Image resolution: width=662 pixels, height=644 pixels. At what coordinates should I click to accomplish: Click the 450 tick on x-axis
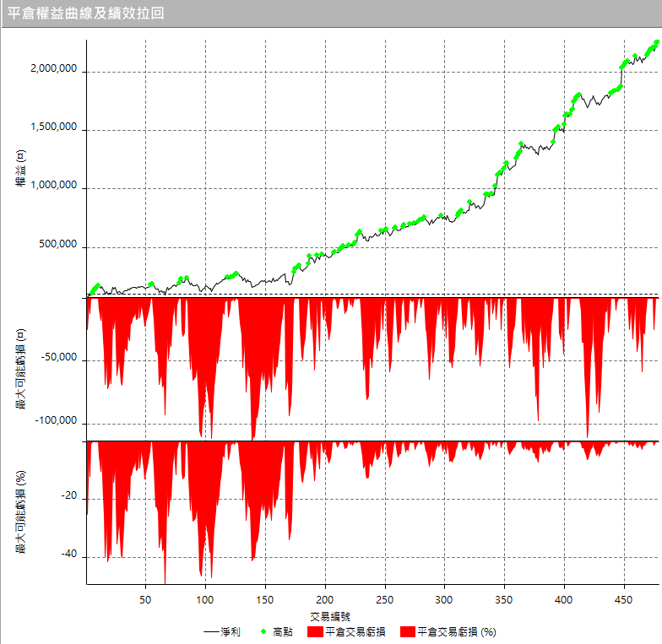(x=624, y=599)
